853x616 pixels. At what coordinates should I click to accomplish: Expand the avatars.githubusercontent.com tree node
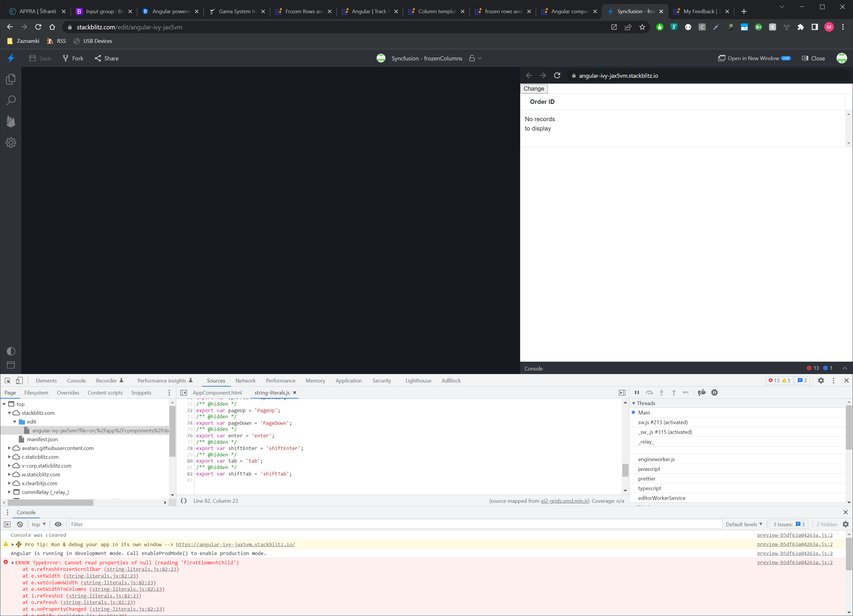tap(9, 448)
